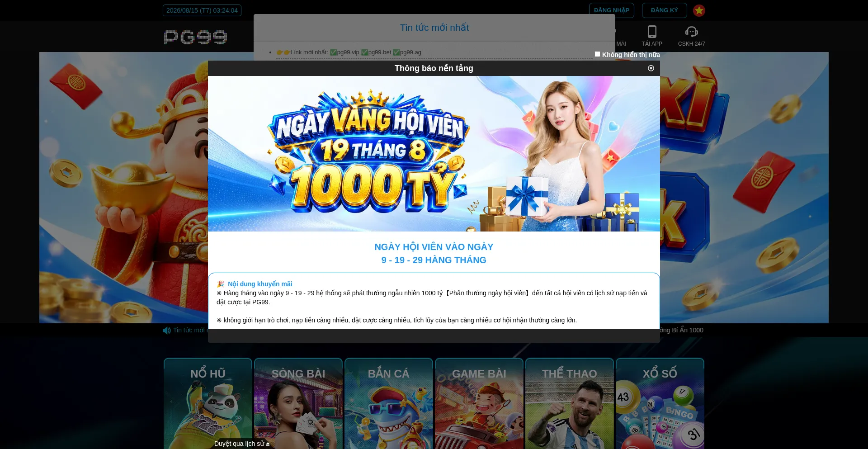Click the PG99 logo
The image size is (868, 449).
(x=195, y=37)
